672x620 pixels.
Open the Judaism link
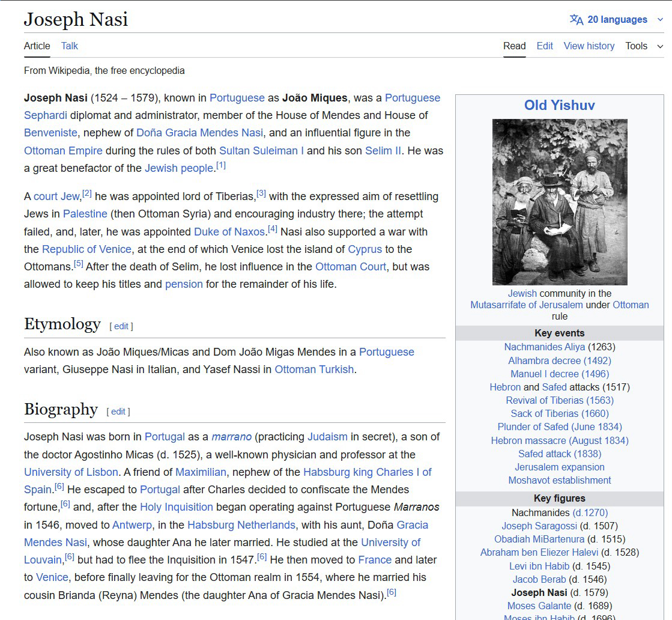tap(327, 437)
